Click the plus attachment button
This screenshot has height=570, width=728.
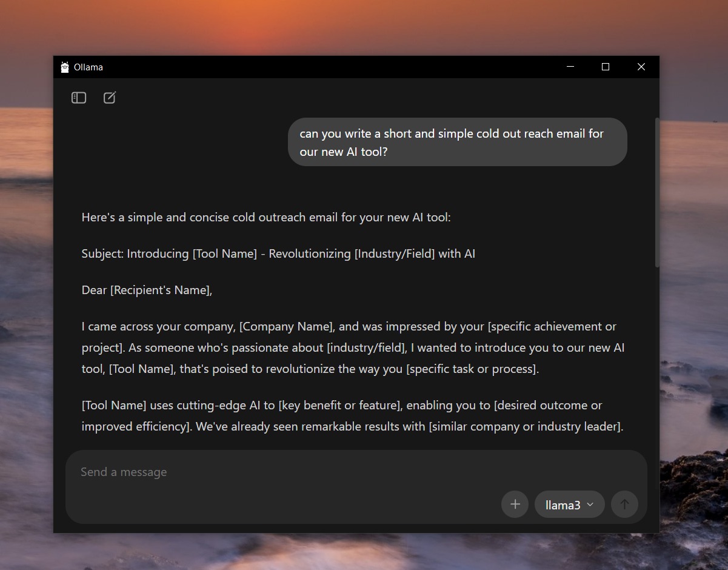click(x=515, y=504)
